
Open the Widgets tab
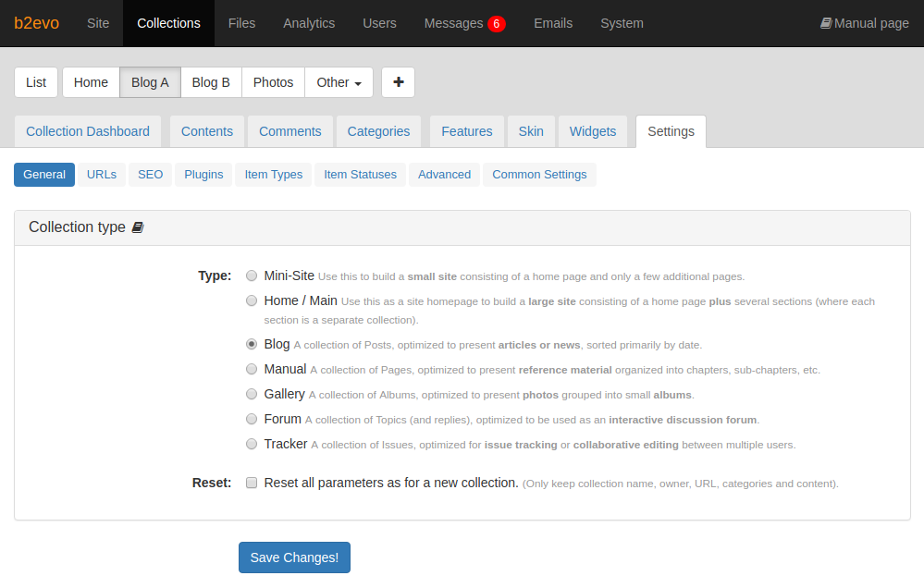(593, 131)
